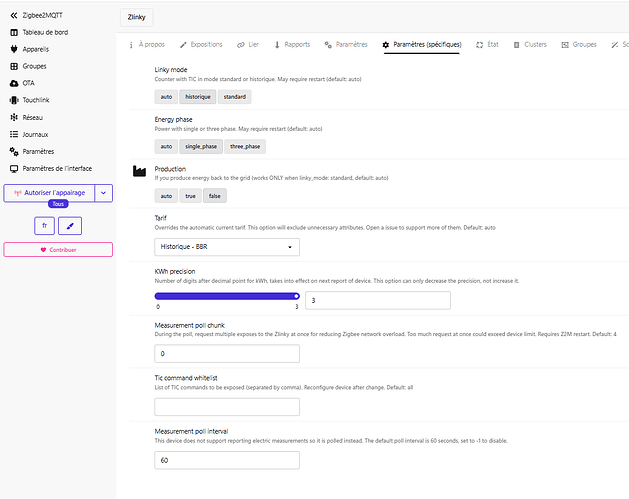Click the kWh precision slider track

tap(227, 296)
